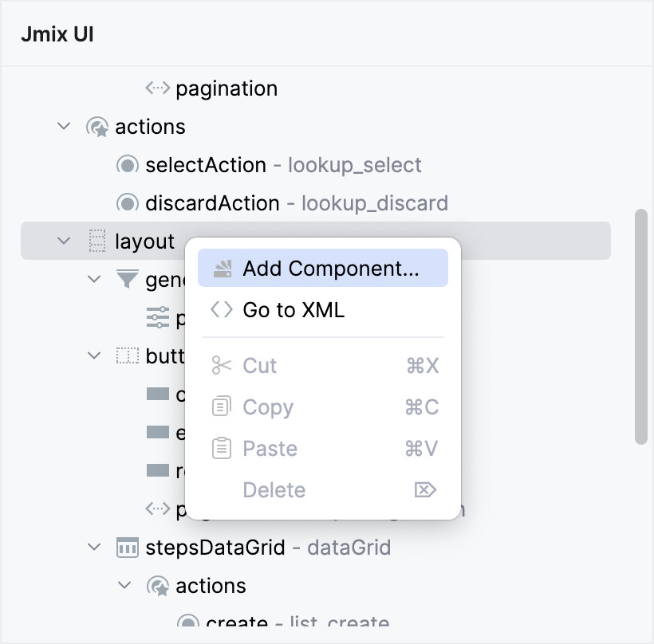Collapse the nested actions node under stepsDataGrid

[124, 585]
